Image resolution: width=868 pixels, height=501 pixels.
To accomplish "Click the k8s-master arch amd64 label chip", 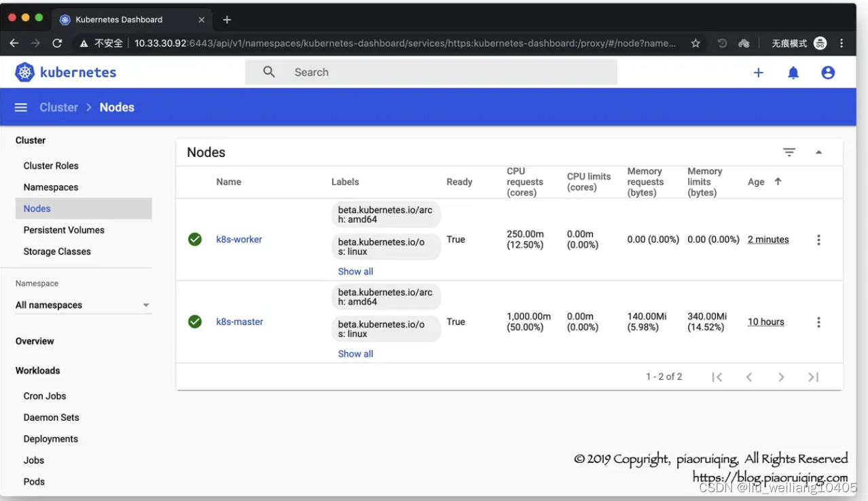I will point(386,297).
